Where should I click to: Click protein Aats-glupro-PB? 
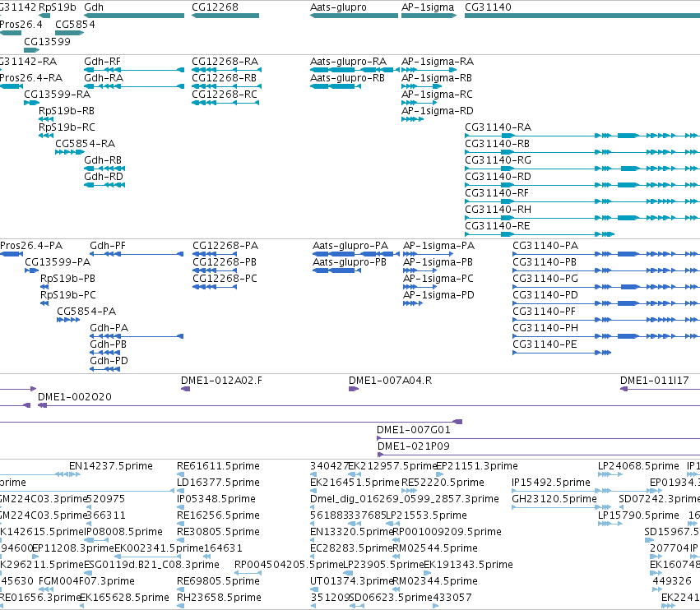tap(350, 262)
